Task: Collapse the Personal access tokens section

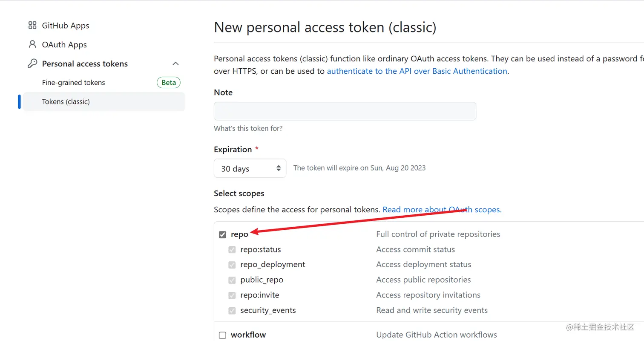Action: [175, 64]
